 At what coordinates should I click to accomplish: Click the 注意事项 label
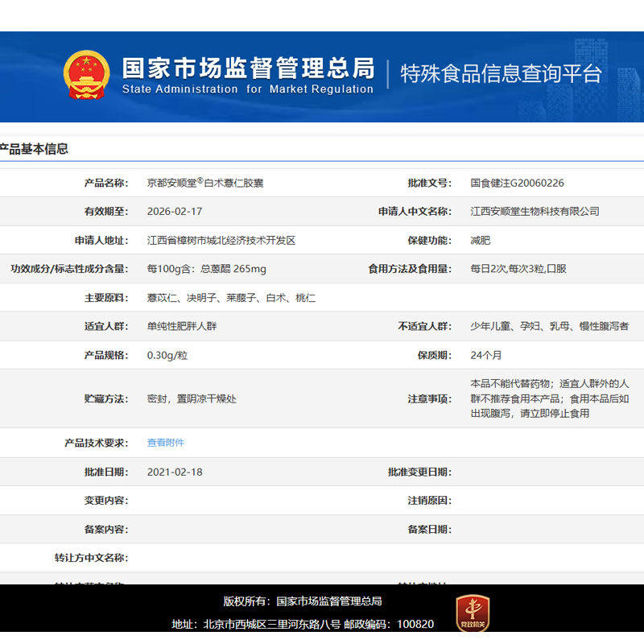tap(430, 398)
